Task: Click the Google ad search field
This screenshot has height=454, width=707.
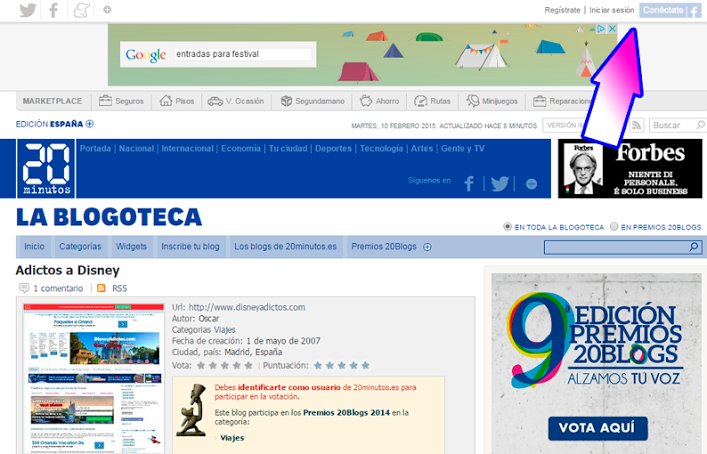Action: point(243,54)
